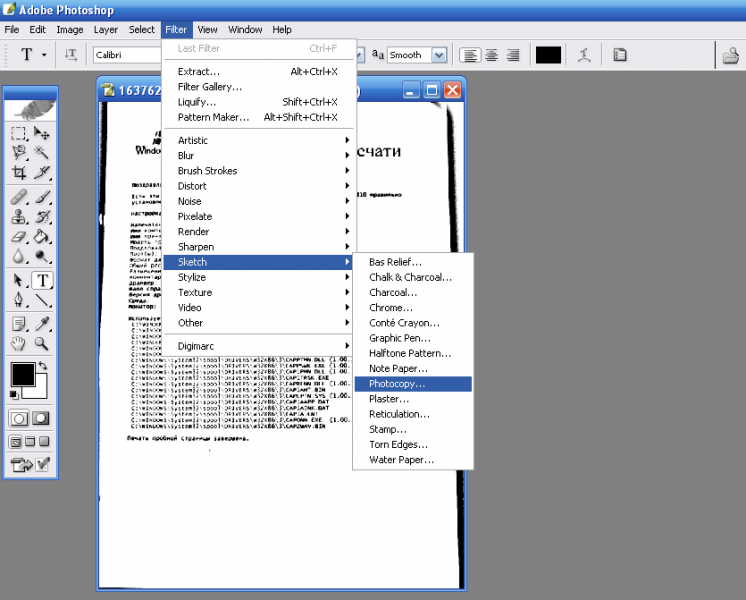Select the Healing Brush tool

point(19,197)
